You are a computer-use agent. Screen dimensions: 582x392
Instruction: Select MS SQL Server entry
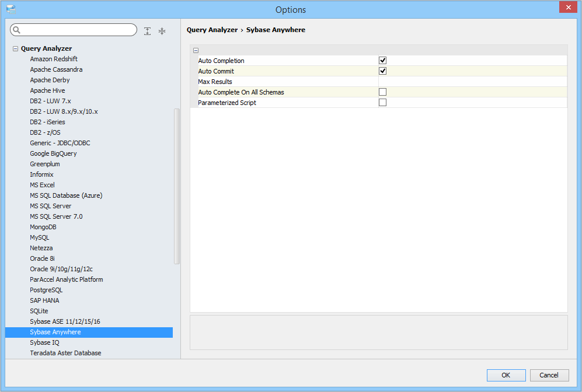50,206
